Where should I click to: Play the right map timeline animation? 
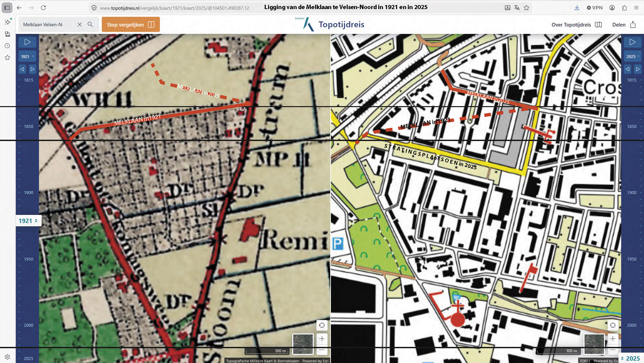point(632,42)
